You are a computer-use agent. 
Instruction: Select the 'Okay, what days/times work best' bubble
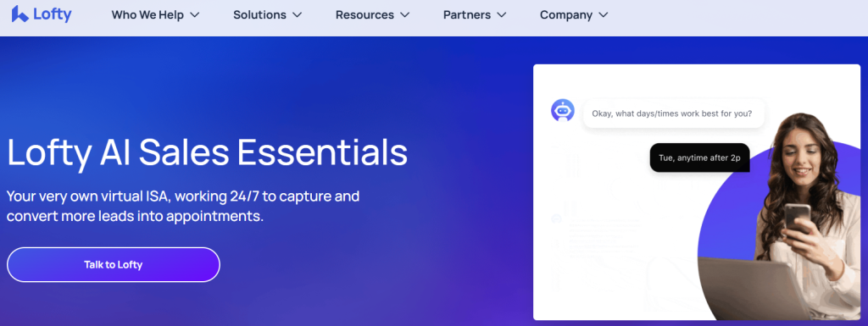pyautogui.click(x=674, y=113)
